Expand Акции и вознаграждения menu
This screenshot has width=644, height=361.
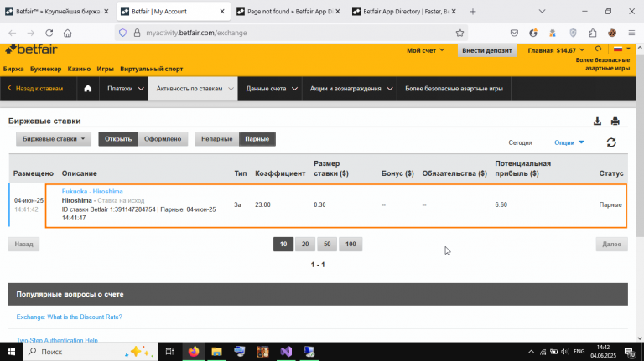(351, 89)
